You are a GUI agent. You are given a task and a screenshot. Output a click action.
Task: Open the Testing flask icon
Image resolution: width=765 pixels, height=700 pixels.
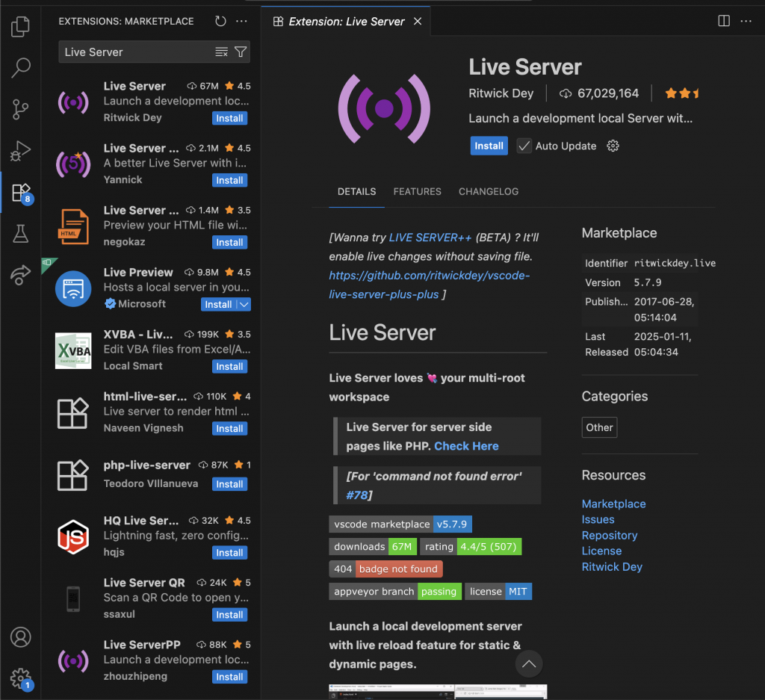[x=20, y=234]
